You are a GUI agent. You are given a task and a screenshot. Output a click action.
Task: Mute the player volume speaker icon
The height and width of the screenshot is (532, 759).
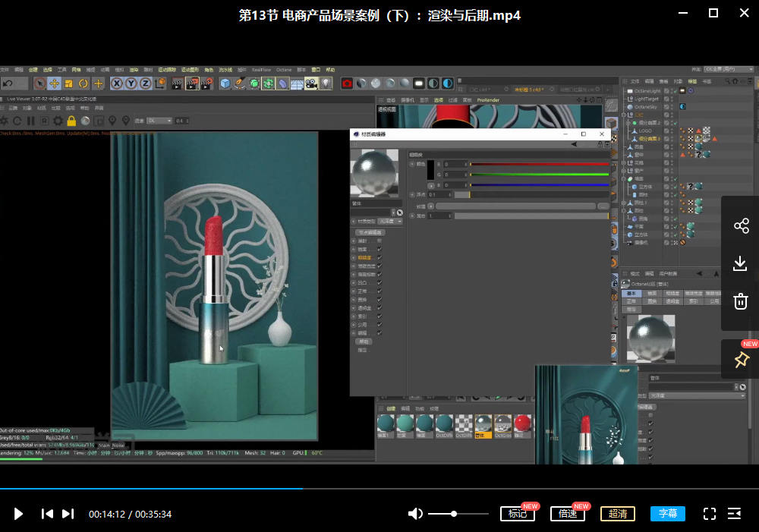tap(414, 514)
